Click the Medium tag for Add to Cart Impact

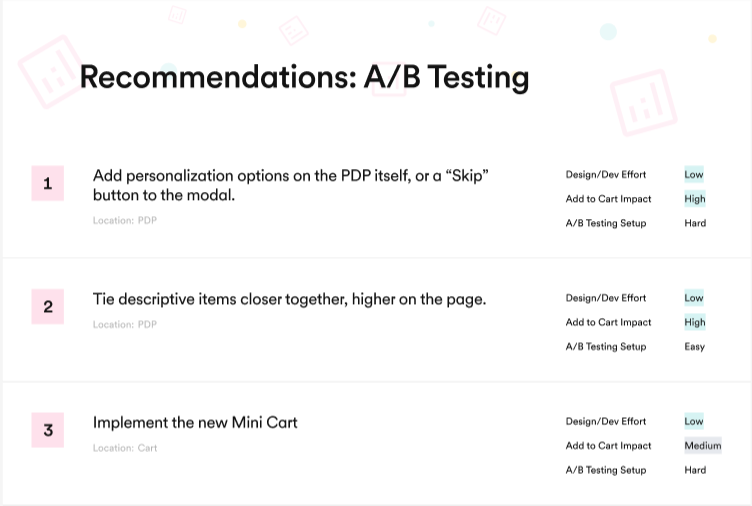coord(703,446)
